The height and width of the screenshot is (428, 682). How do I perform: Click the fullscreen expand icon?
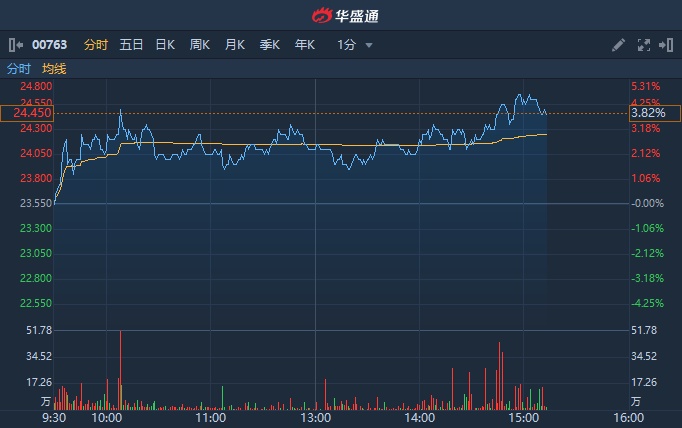click(643, 45)
